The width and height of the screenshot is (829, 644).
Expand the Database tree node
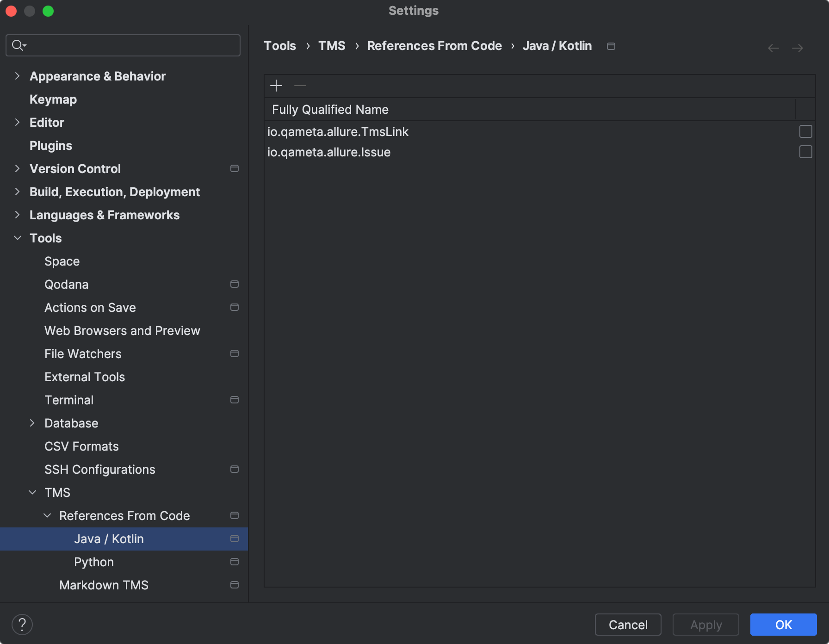pos(32,423)
